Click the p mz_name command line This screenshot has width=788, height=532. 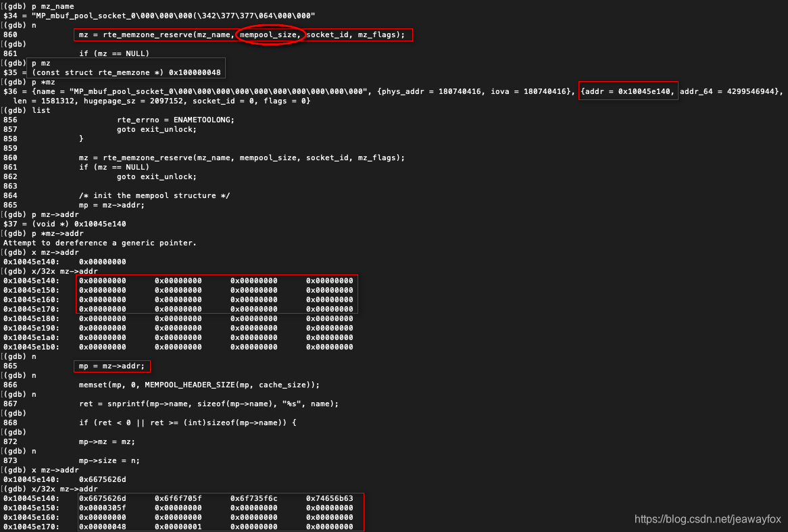[41, 5]
